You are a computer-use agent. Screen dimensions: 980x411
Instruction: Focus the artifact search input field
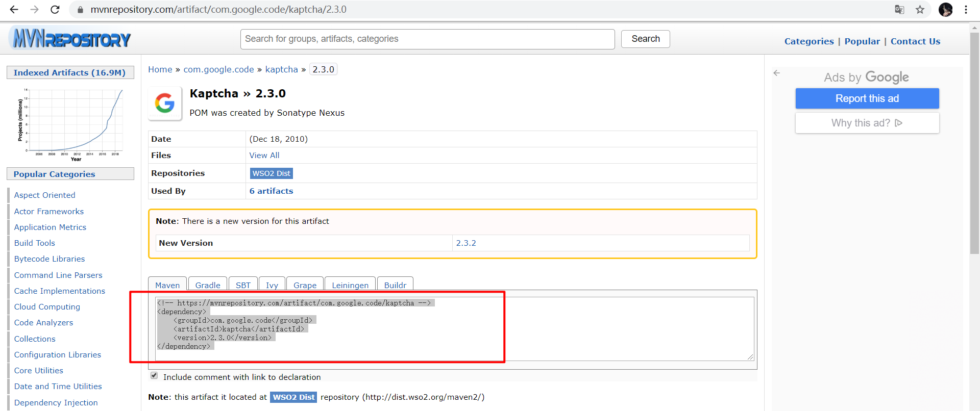pyautogui.click(x=427, y=39)
